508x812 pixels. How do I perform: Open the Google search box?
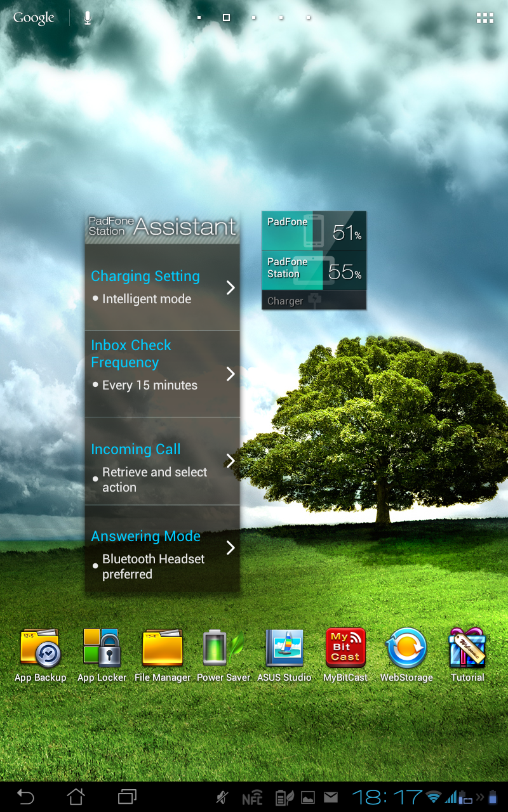(x=34, y=18)
